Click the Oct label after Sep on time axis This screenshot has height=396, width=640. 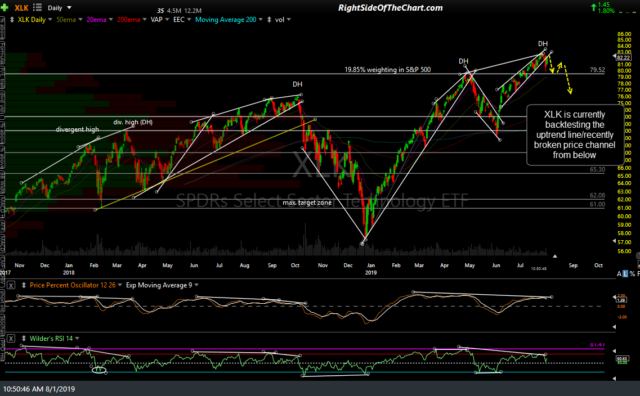pyautogui.click(x=598, y=265)
